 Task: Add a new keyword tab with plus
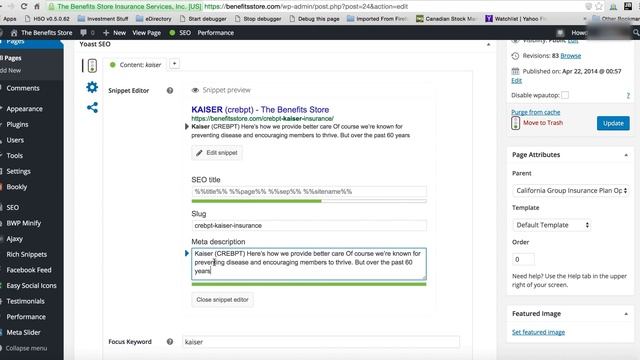[x=174, y=64]
